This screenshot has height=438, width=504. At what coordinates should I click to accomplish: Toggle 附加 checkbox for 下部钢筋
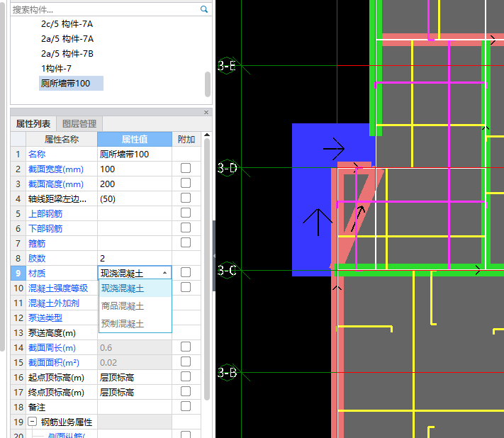[186, 228]
